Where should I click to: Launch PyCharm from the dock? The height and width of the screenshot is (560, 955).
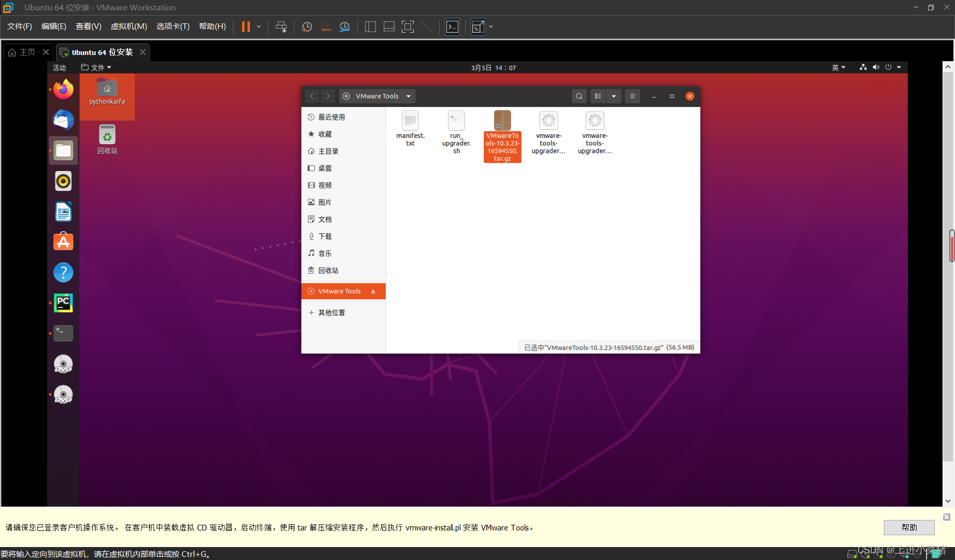point(63,303)
